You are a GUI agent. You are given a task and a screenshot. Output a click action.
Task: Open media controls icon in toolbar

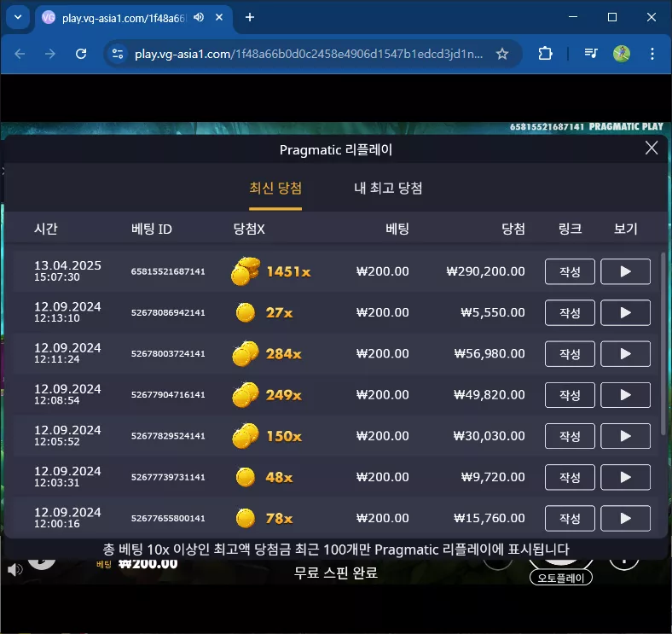[591, 54]
